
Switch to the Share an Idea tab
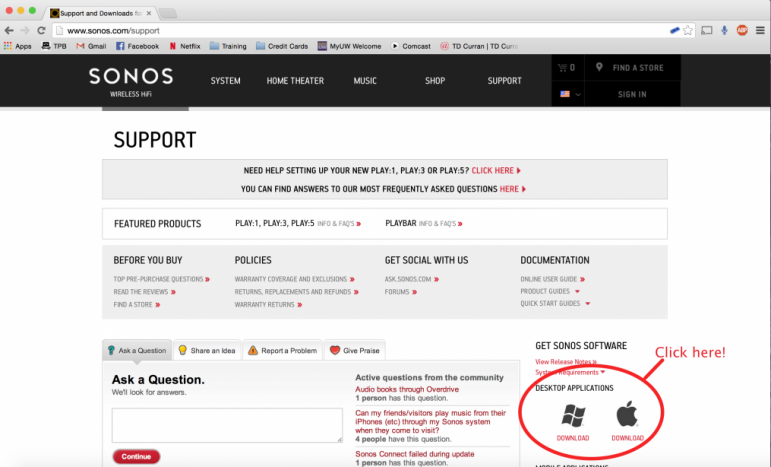point(207,350)
